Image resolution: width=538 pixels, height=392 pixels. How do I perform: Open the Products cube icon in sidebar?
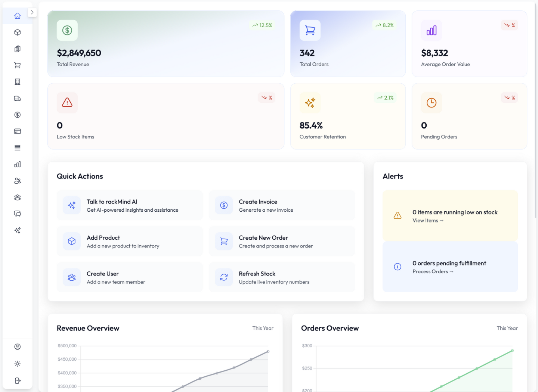(17, 32)
